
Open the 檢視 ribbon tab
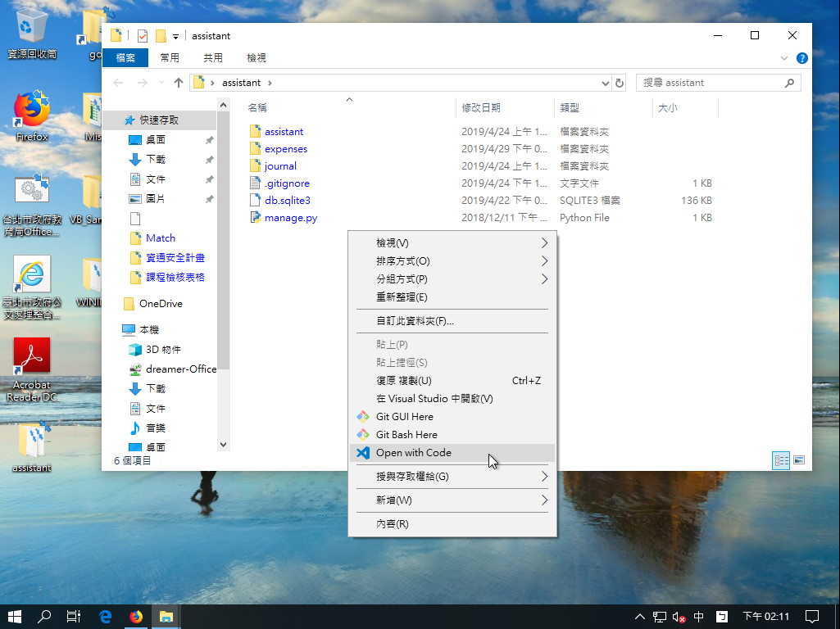tap(257, 58)
